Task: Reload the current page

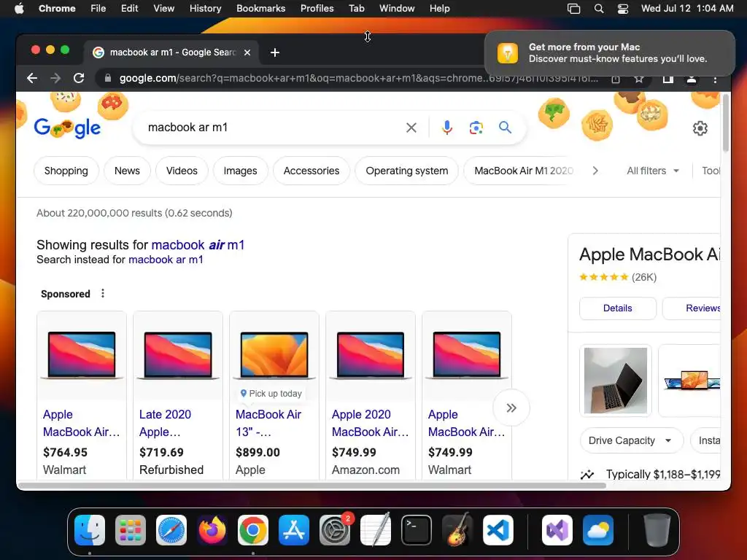Action: tap(79, 78)
